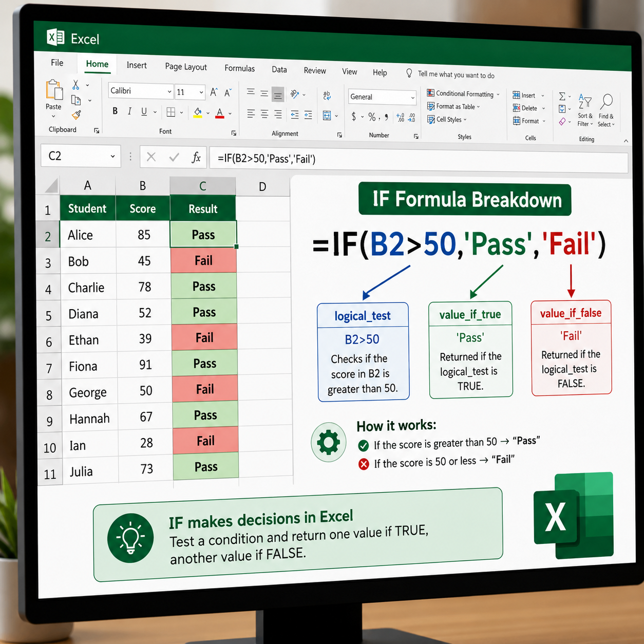Screen dimensions: 644x644
Task: Confirm formula entry with the checkmark
Action: coord(174,157)
